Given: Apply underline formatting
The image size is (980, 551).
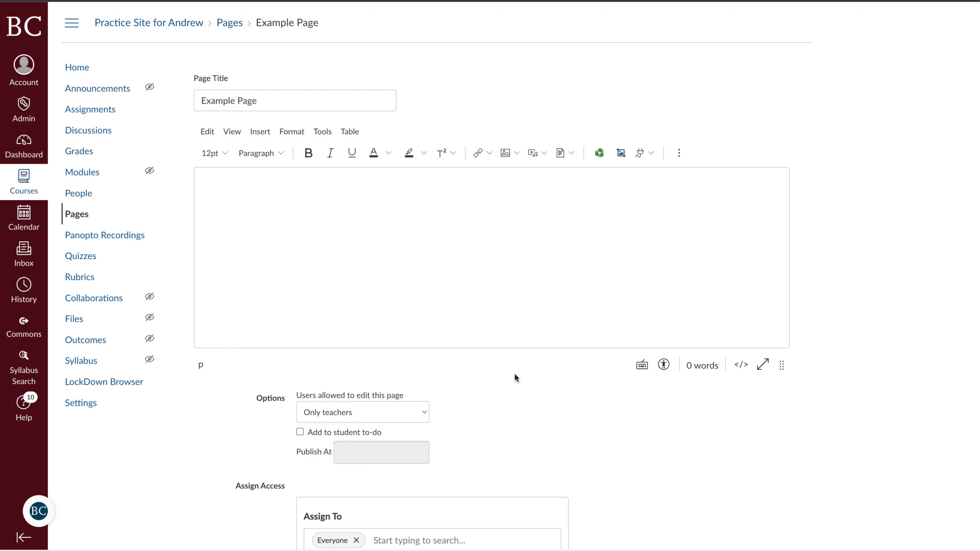Looking at the screenshot, I should [x=352, y=153].
